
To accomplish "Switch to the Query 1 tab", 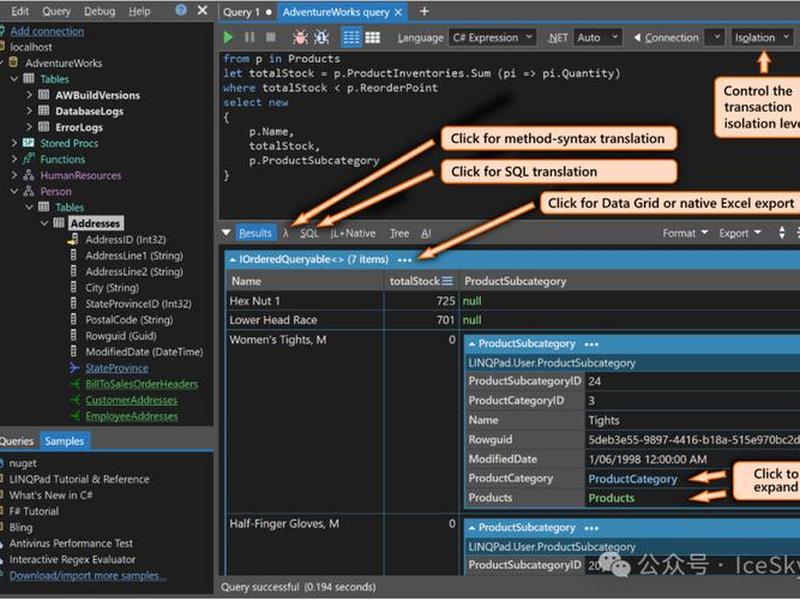I will pos(241,12).
